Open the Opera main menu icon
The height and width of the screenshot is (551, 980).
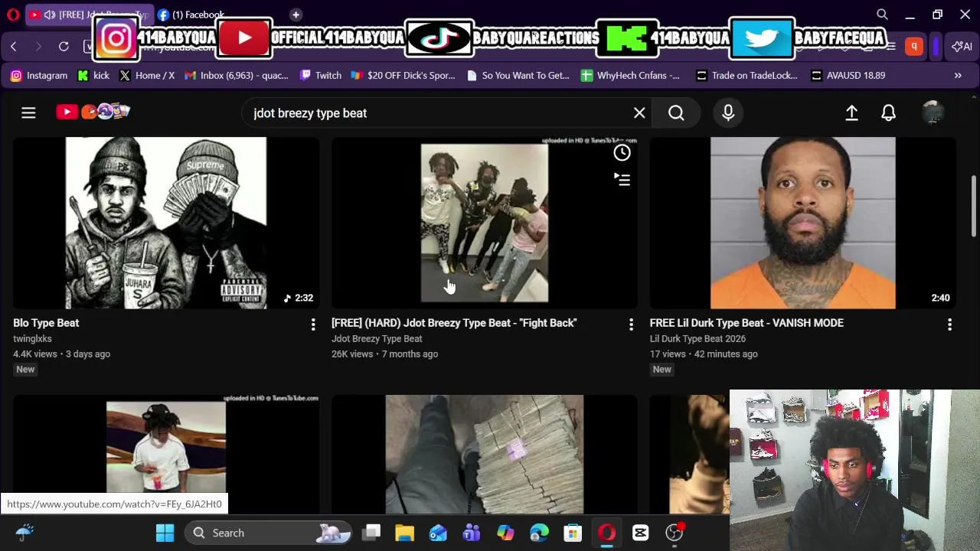pos(13,15)
